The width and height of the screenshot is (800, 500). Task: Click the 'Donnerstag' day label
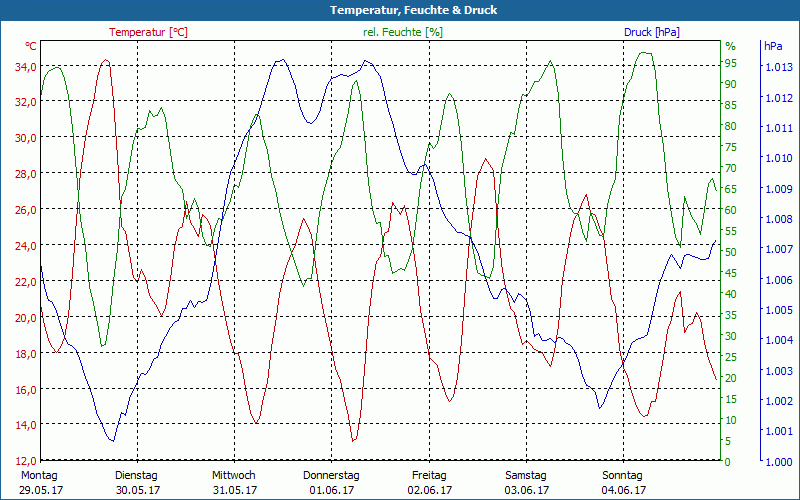[x=331, y=476]
